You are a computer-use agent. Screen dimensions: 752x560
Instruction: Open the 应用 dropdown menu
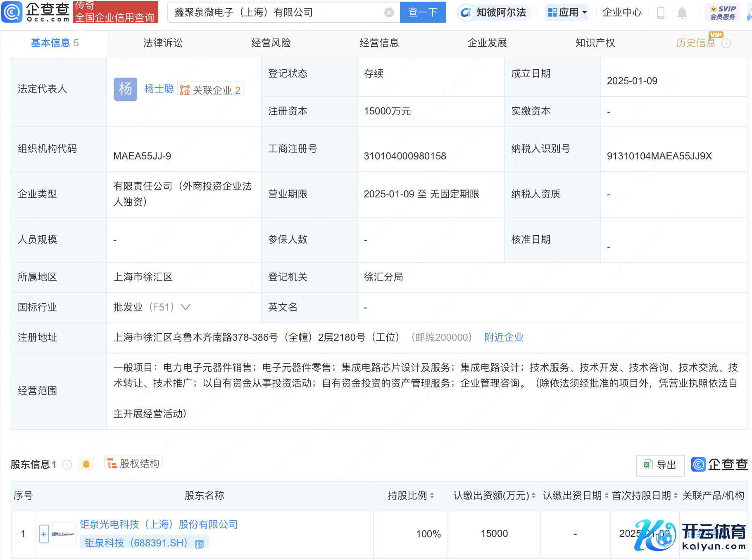coord(567,12)
